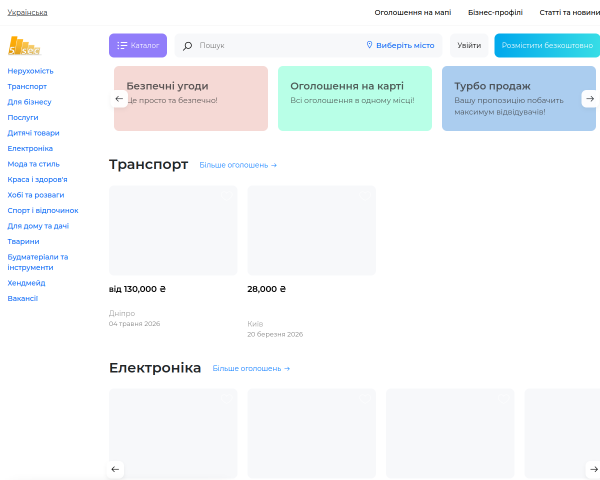Open the 130,000 ₴ Dnipro listing thumbnail
600x480 pixels.
click(x=173, y=230)
